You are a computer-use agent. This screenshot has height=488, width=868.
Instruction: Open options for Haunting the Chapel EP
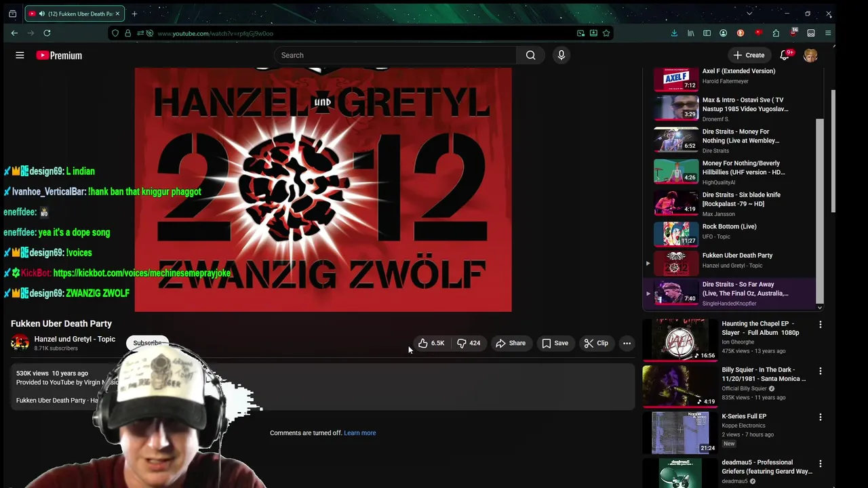coord(820,325)
